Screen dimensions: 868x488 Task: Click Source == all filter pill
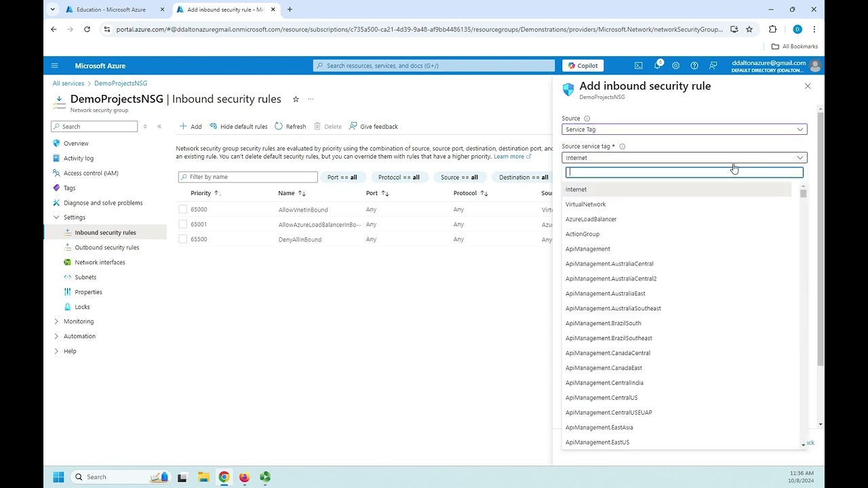click(x=459, y=178)
